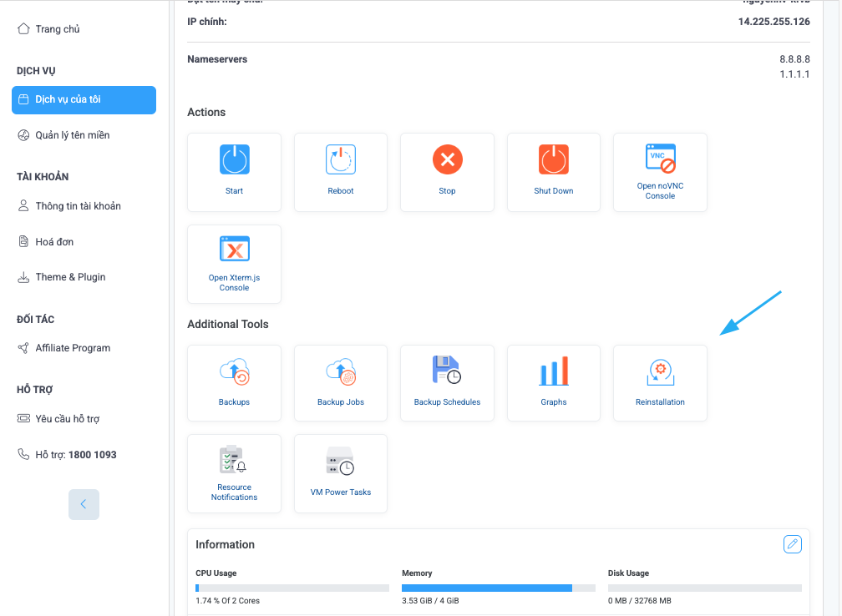Open VM Power Tasks
This screenshot has height=616, width=842.
pos(340,460)
